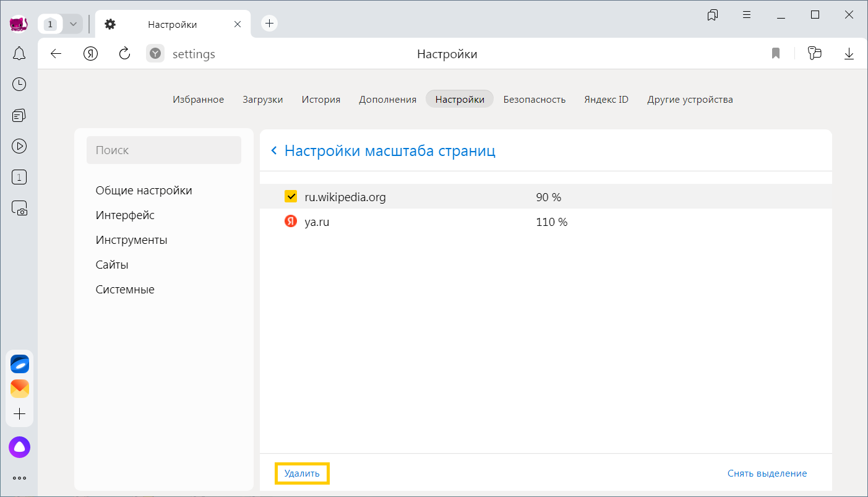The height and width of the screenshot is (497, 868).
Task: Take a screenshot with the sidebar camera icon
Action: (x=19, y=209)
